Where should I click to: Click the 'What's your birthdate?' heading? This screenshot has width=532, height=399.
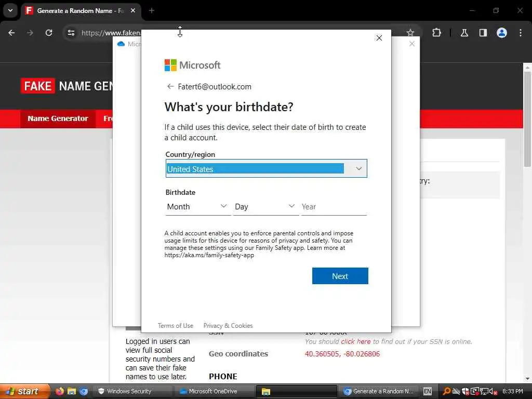click(229, 107)
